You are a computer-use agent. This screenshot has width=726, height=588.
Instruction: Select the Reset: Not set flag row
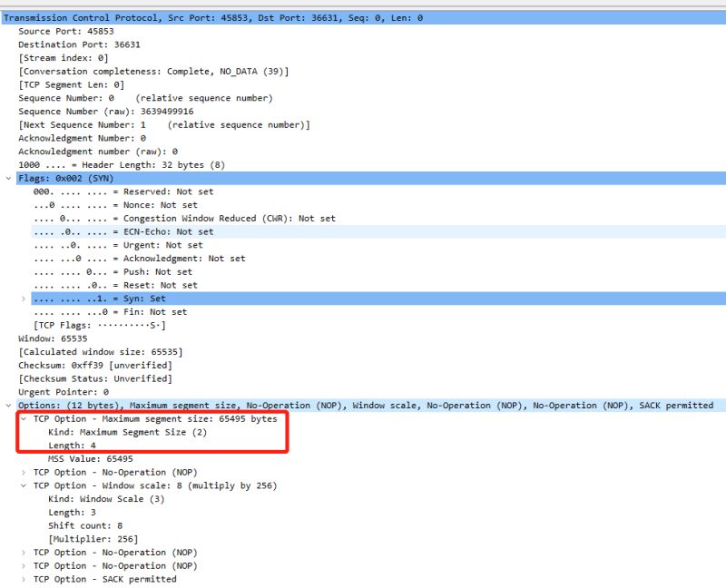click(x=115, y=285)
